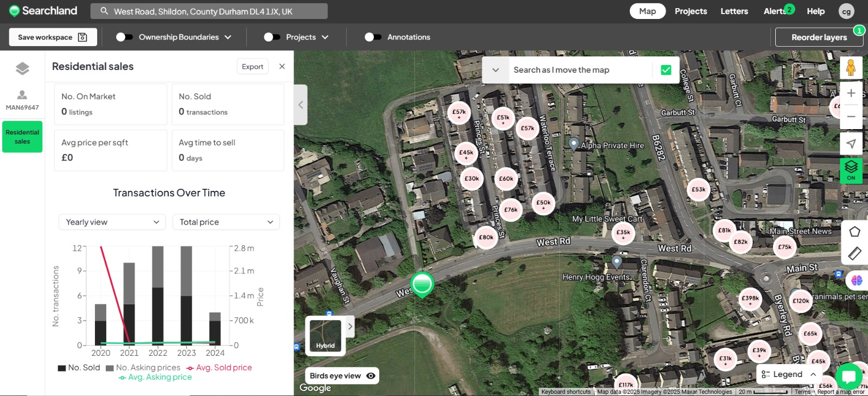868x396 pixels.
Task: Open the Total price dropdown
Action: coord(226,222)
